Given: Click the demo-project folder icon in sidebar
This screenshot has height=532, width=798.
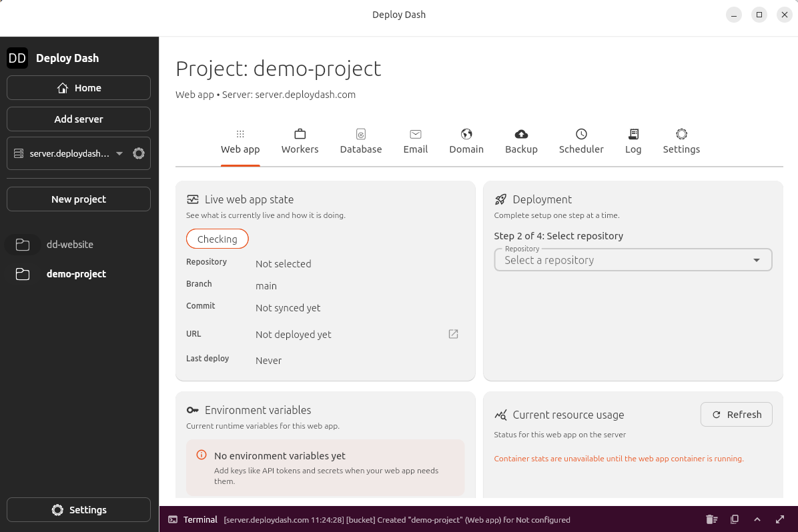Looking at the screenshot, I should tap(23, 273).
